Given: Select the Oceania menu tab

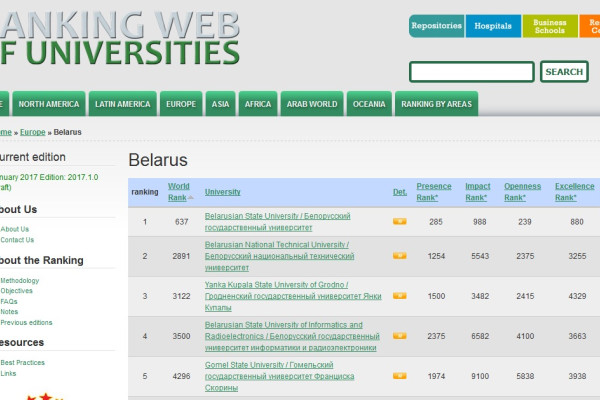Looking at the screenshot, I should [369, 104].
